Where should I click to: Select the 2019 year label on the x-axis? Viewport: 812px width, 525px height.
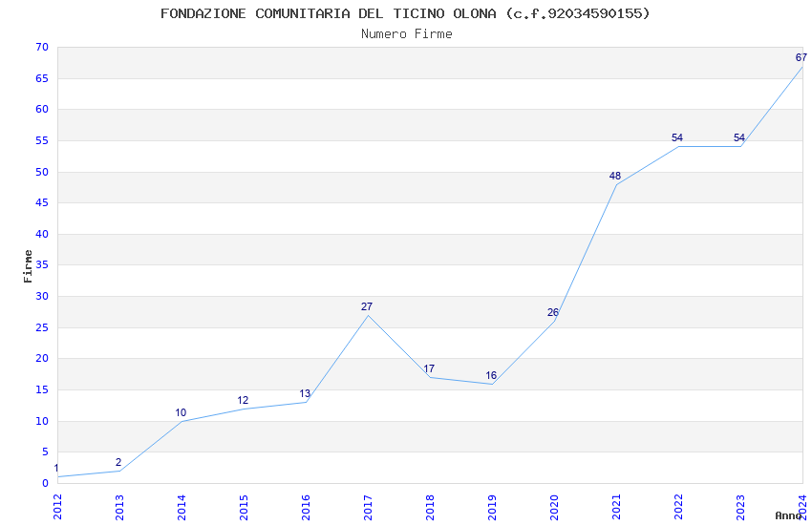(x=493, y=507)
